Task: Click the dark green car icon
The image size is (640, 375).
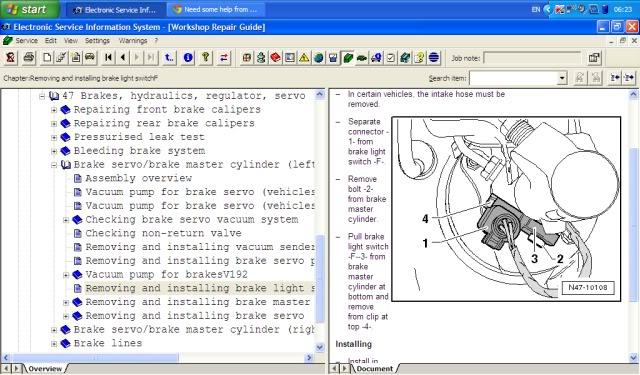Action: coord(362,58)
